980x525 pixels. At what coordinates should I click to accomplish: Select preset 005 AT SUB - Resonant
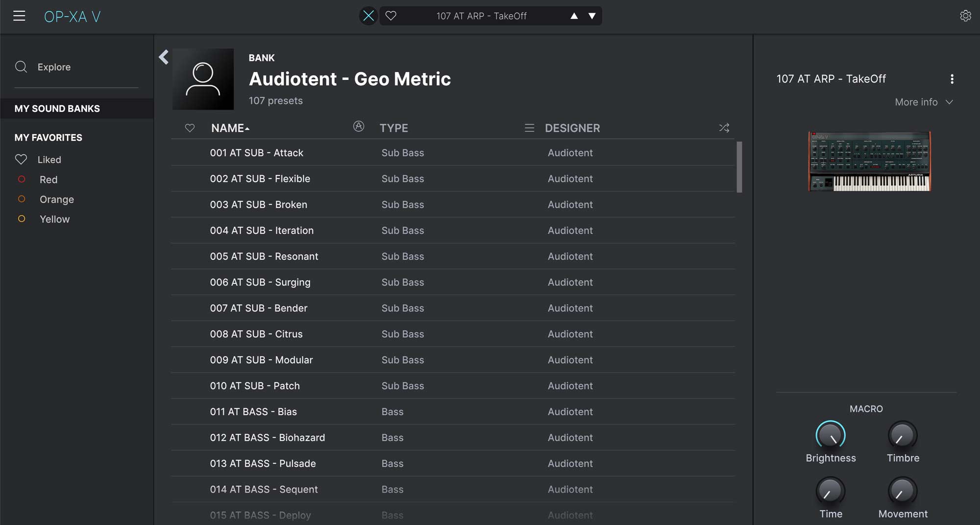[x=264, y=256]
